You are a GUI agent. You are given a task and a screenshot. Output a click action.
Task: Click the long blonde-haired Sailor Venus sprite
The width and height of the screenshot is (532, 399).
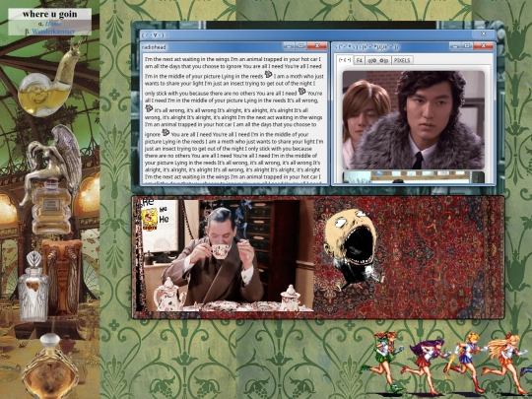[505, 363]
